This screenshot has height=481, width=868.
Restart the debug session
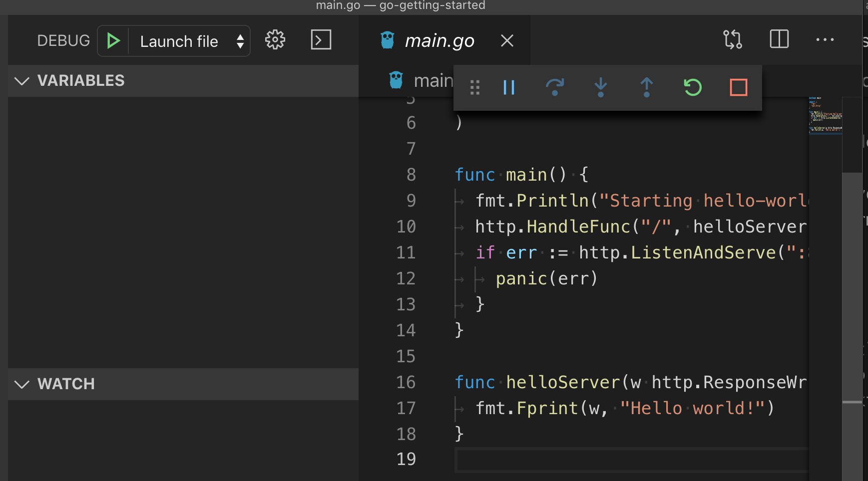[693, 87]
